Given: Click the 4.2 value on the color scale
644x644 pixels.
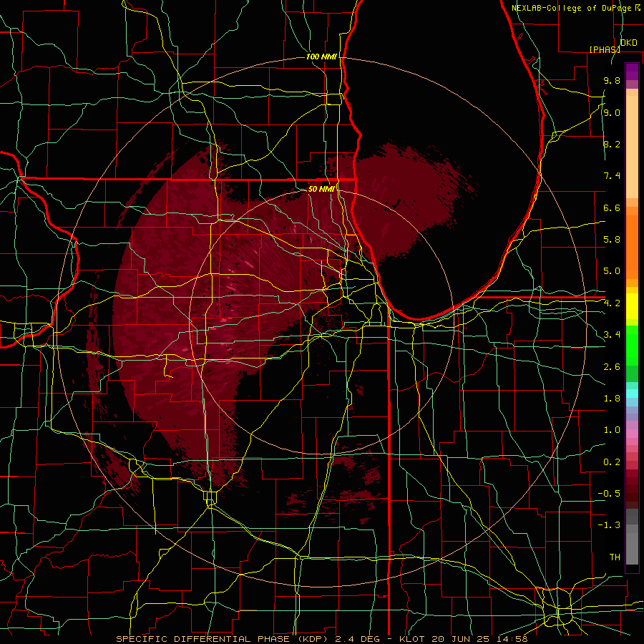Looking at the screenshot, I should 612,303.
